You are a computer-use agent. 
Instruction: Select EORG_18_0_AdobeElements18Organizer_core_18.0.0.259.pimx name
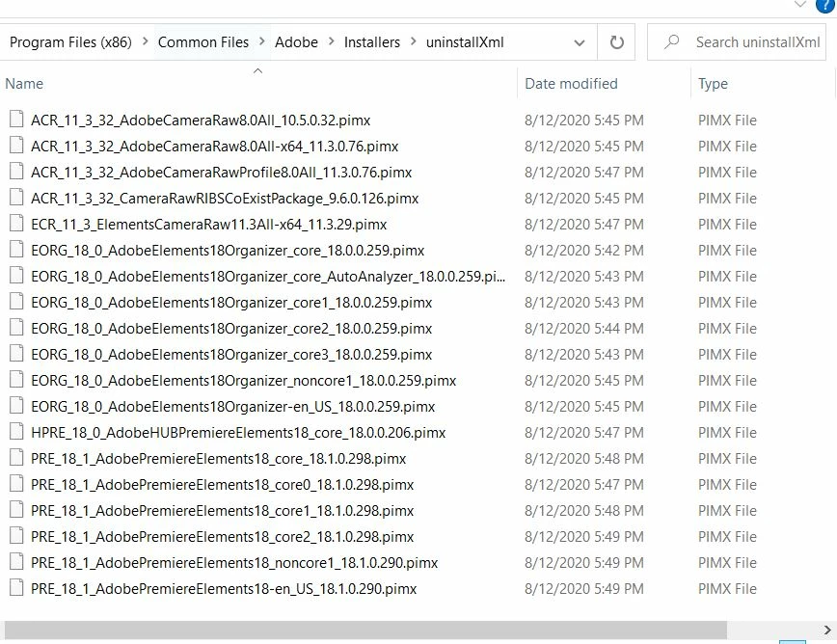click(228, 251)
